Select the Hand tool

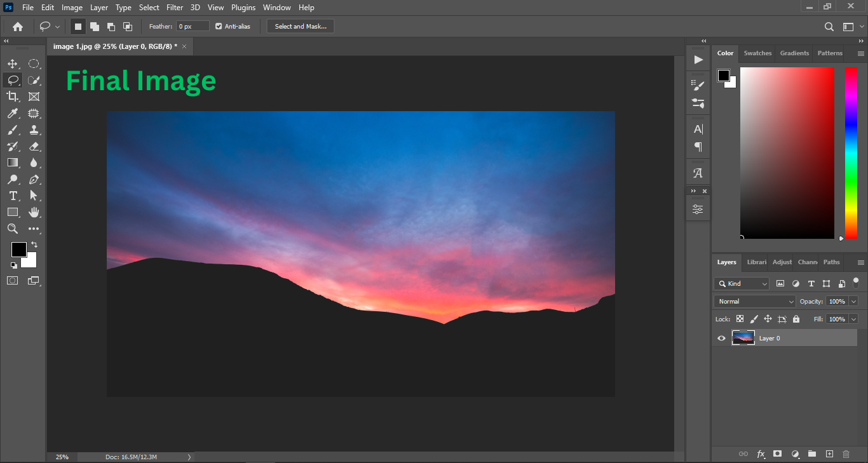pyautogui.click(x=34, y=212)
